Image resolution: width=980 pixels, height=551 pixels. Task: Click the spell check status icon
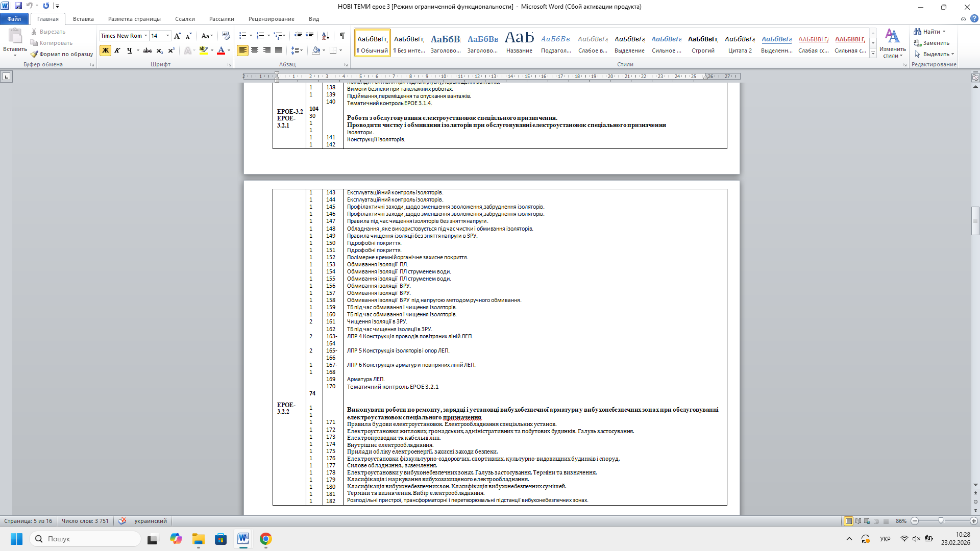(x=122, y=521)
